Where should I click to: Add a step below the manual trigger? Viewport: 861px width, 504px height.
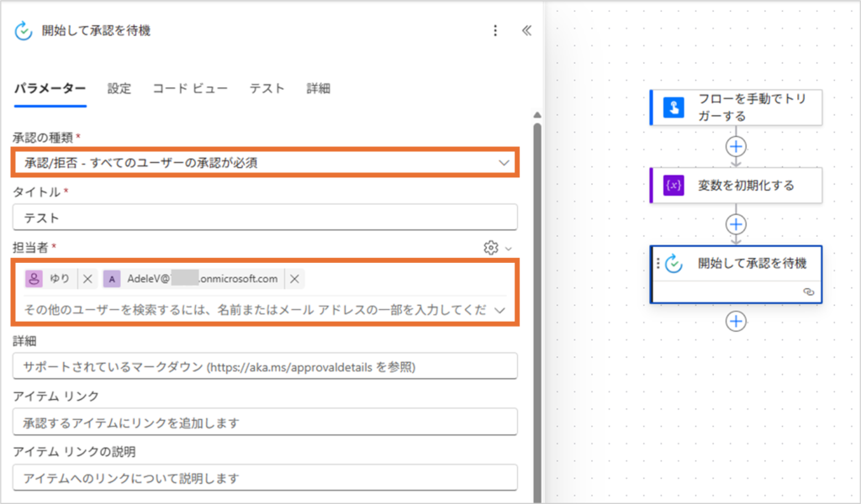point(737,146)
